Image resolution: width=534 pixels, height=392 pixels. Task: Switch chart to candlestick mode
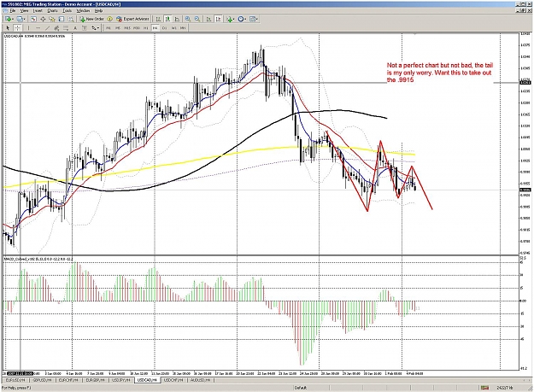[167, 19]
